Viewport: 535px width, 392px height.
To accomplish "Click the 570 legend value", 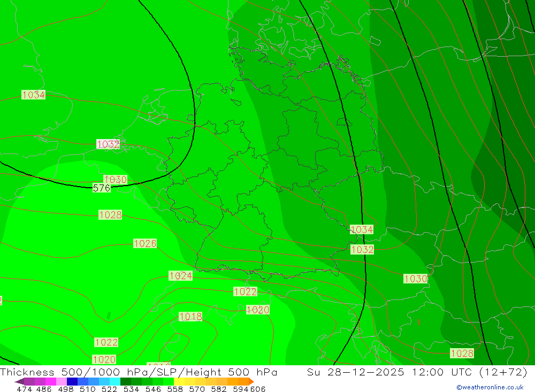I will coord(197,389).
